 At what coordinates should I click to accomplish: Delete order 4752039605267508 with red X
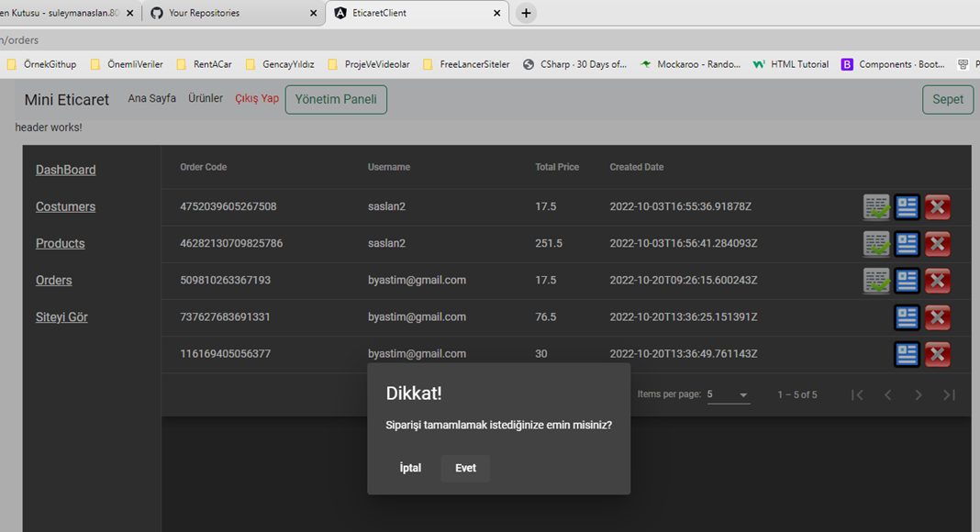(937, 206)
